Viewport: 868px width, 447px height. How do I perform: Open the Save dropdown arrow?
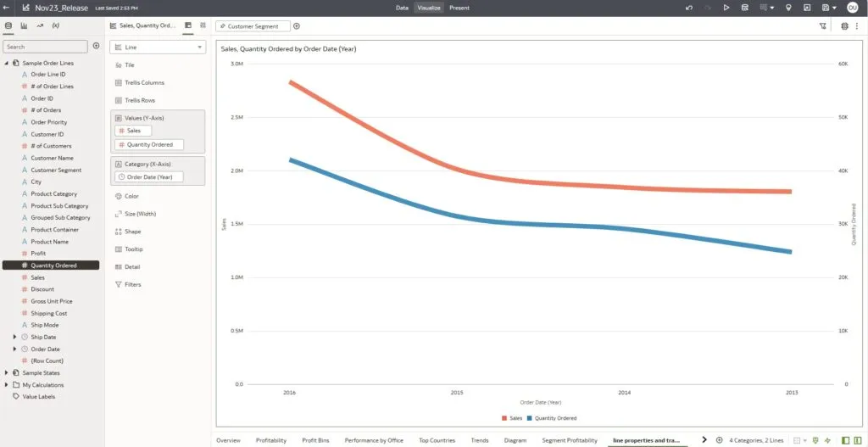click(835, 8)
